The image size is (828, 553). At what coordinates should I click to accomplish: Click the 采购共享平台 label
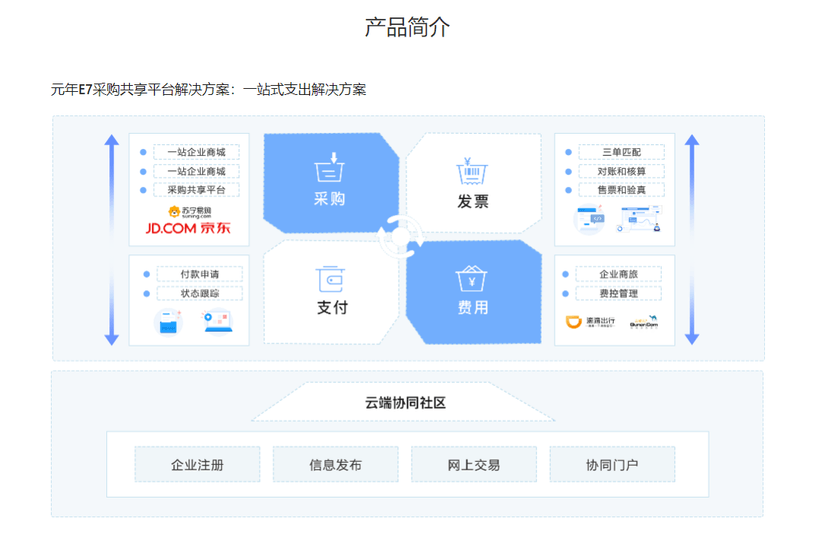click(x=196, y=189)
